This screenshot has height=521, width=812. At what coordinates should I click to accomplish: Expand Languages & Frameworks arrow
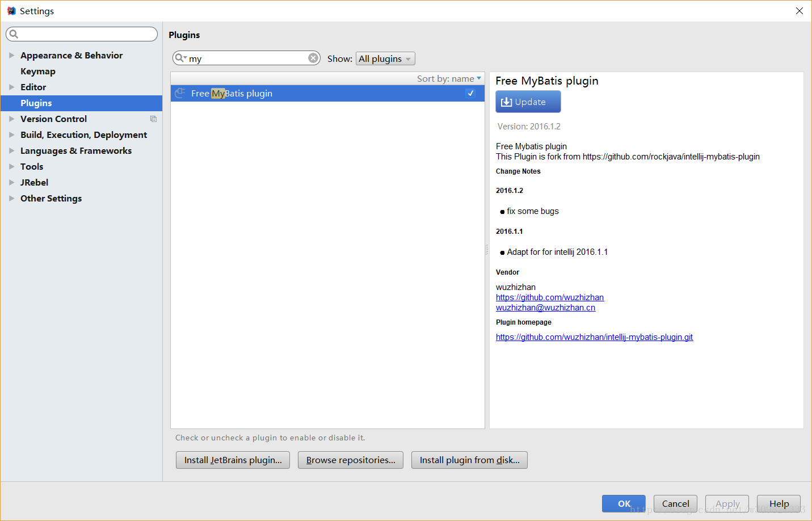point(11,150)
